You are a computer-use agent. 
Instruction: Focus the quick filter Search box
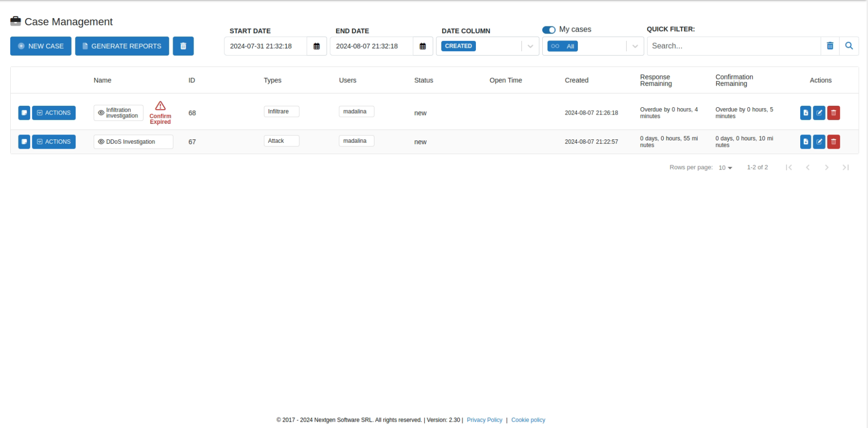point(734,46)
